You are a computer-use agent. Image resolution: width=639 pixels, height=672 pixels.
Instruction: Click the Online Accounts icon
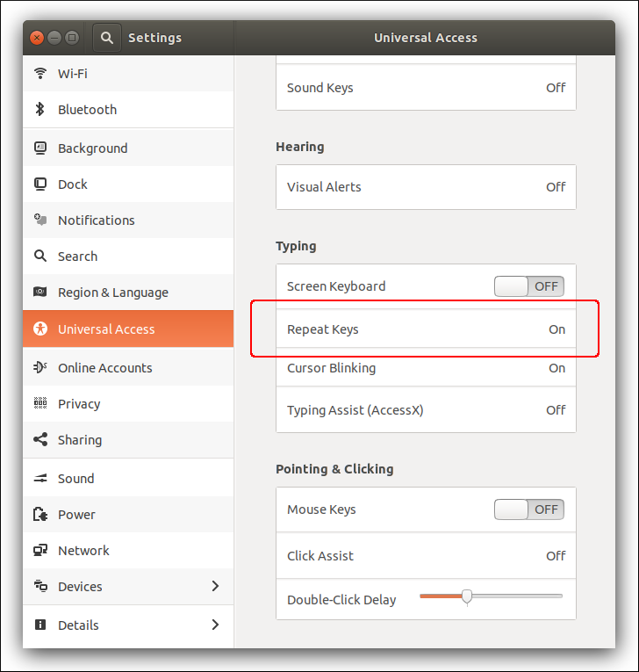tap(40, 367)
